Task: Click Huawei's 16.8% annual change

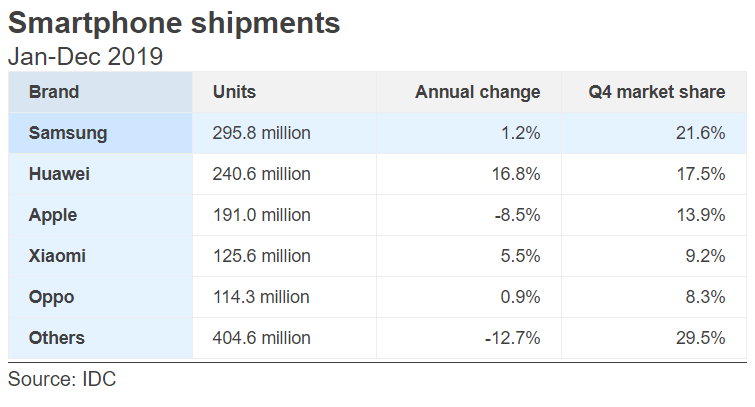Action: (x=518, y=174)
